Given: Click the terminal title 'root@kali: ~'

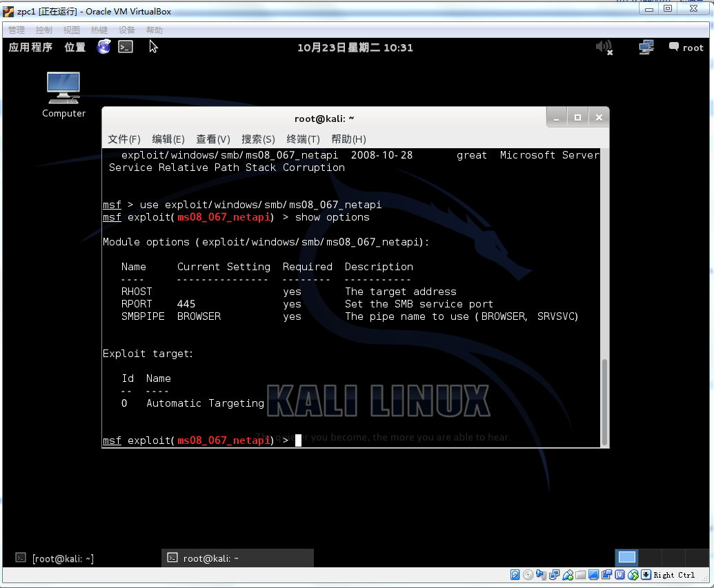Looking at the screenshot, I should [324, 119].
